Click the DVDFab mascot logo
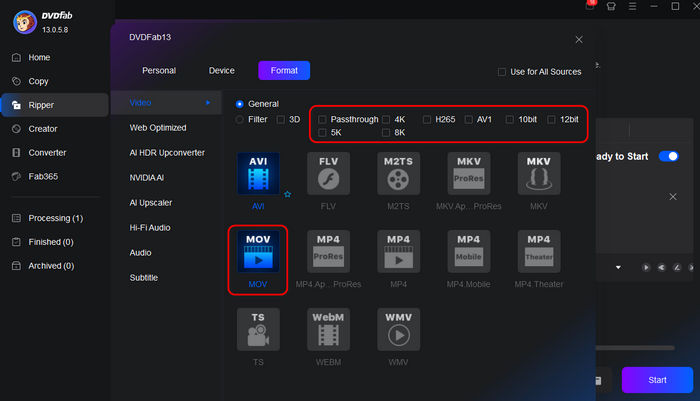This screenshot has width=700, height=401. [x=25, y=22]
